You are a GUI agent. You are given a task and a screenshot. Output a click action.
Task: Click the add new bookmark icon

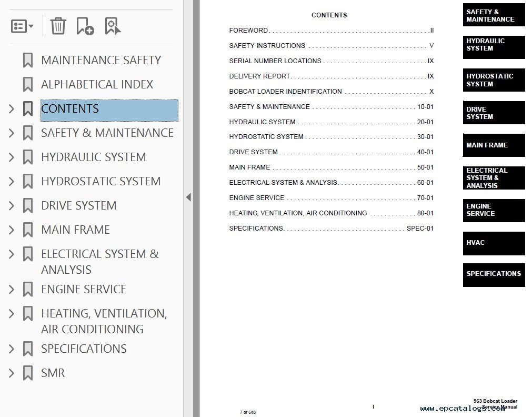tap(85, 26)
